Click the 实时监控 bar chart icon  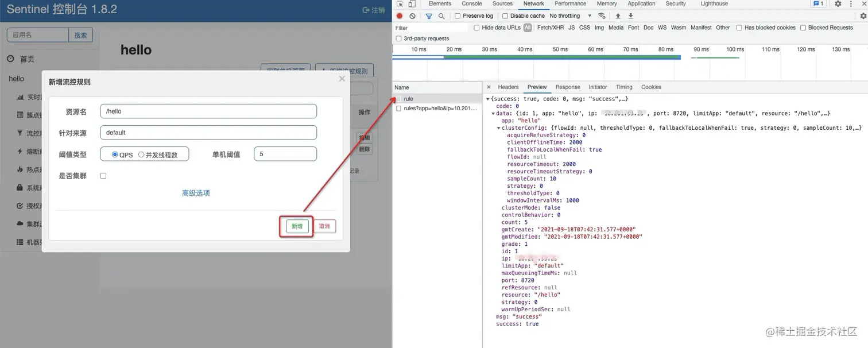tap(20, 97)
